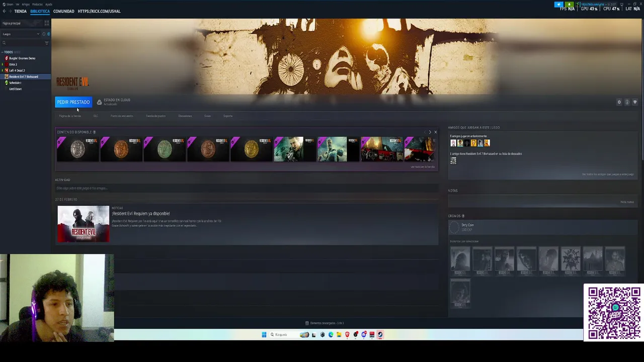Open the green coin DLC thumbnail

click(x=165, y=149)
